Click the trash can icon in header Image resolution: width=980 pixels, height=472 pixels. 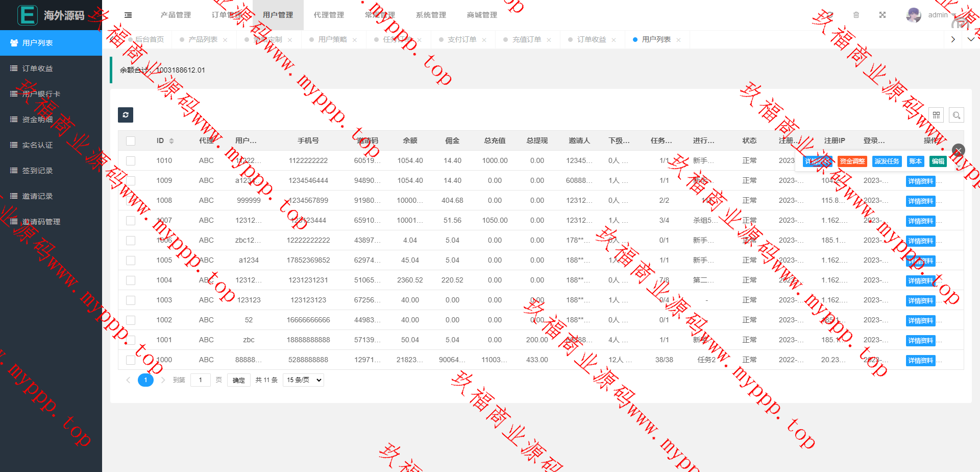coord(856,15)
